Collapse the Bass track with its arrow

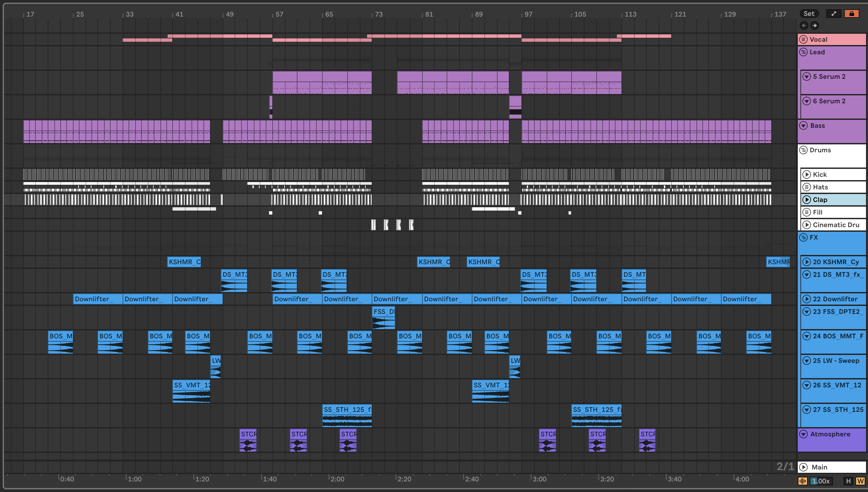click(803, 125)
